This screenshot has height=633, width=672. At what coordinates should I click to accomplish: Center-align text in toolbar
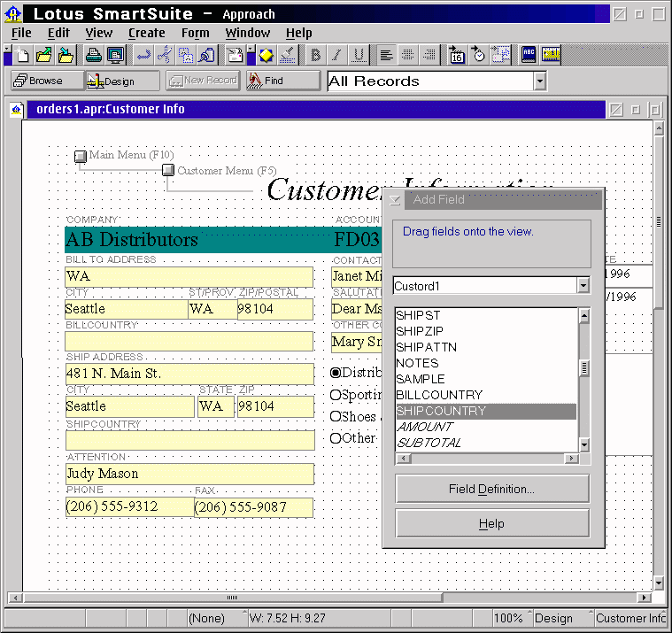[x=407, y=55]
